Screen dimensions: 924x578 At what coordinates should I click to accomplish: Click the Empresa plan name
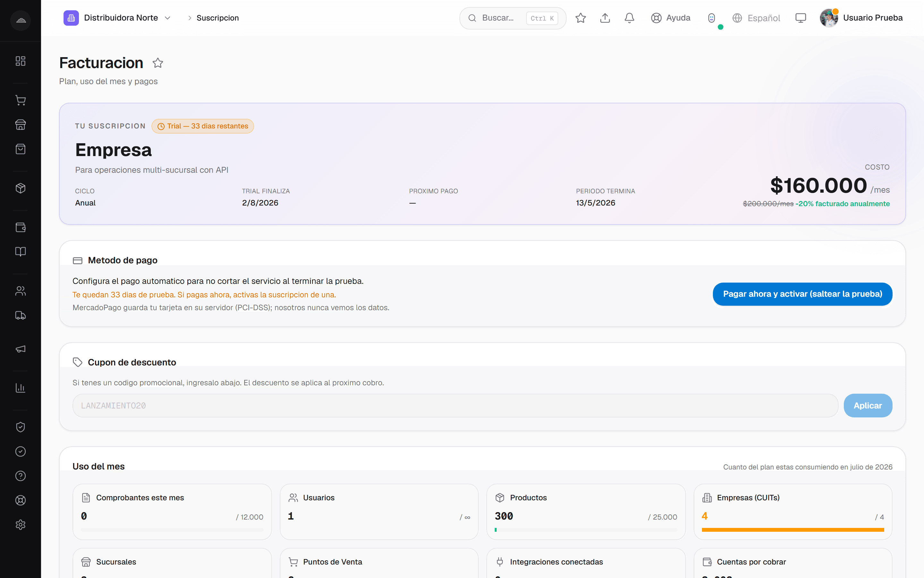pos(113,150)
